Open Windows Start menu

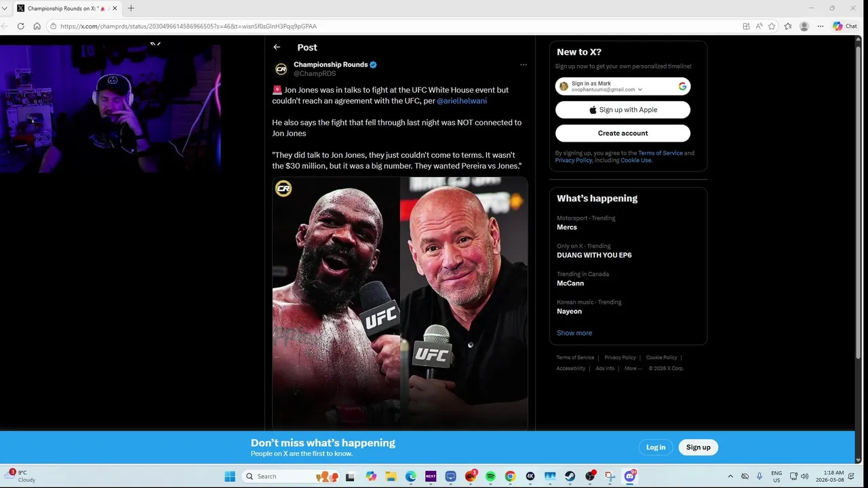click(230, 476)
